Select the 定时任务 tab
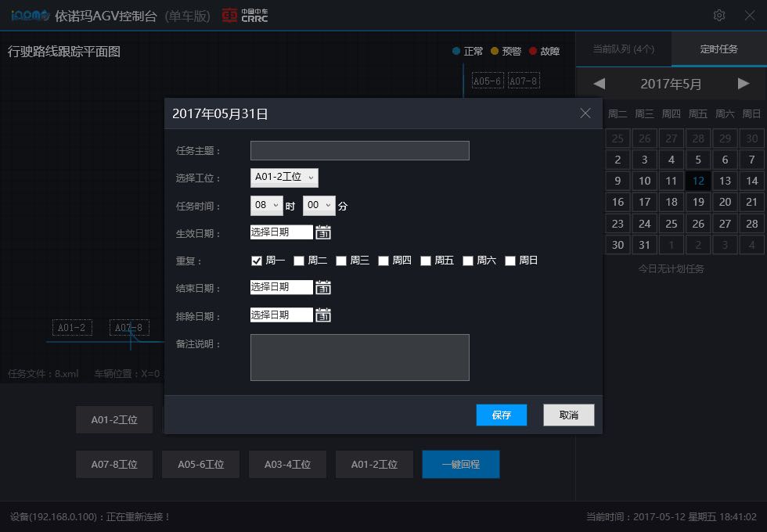The image size is (767, 532). coord(718,49)
